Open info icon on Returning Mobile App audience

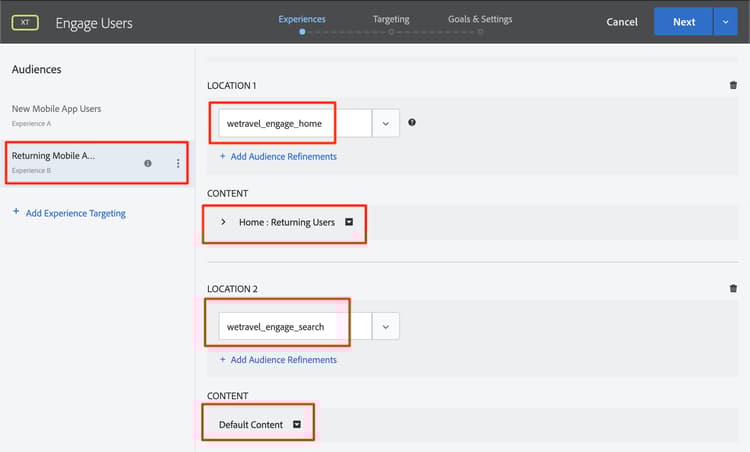(148, 163)
